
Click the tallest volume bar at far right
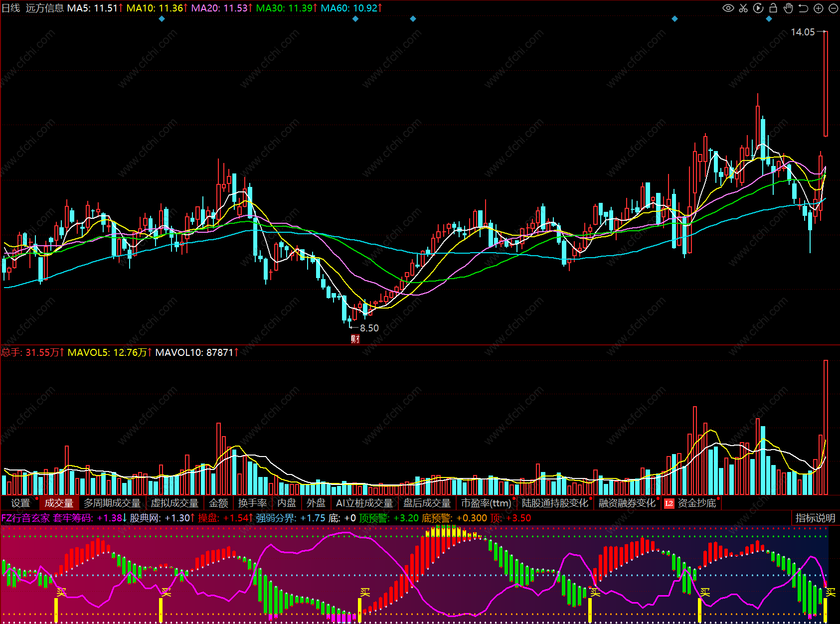pos(826,427)
